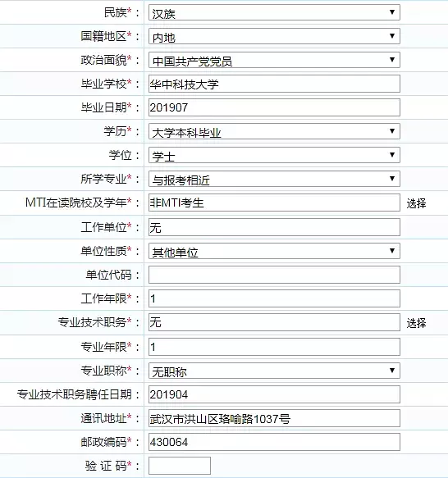448x478 pixels.
Task: Open the 学位 dropdown showing 学士
Action: tap(274, 155)
